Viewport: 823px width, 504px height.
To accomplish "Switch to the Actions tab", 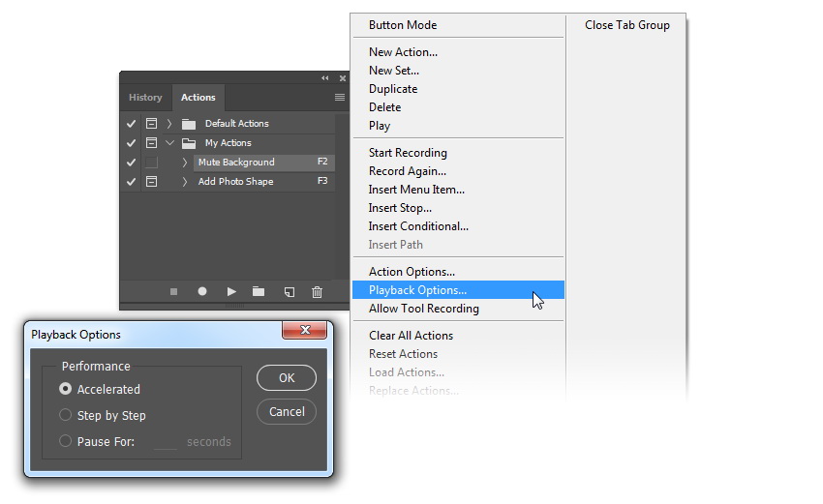I will pos(198,98).
